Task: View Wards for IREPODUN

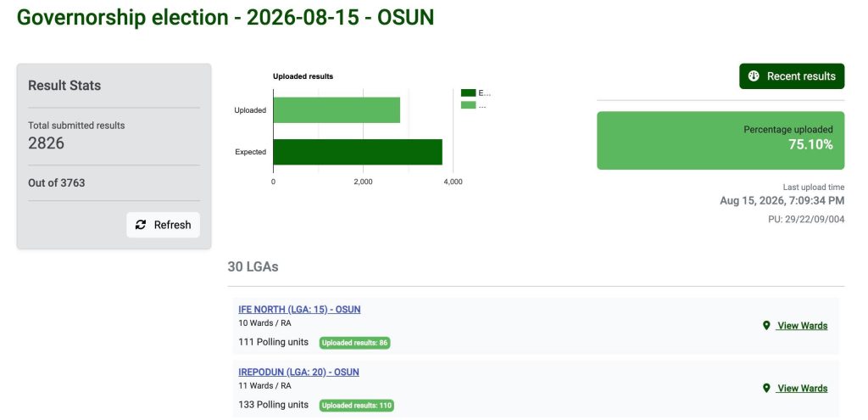Action: [x=802, y=389]
